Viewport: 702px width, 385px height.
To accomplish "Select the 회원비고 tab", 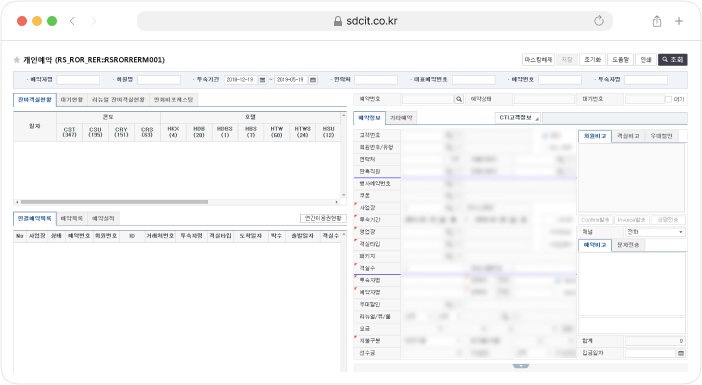I will pos(595,136).
